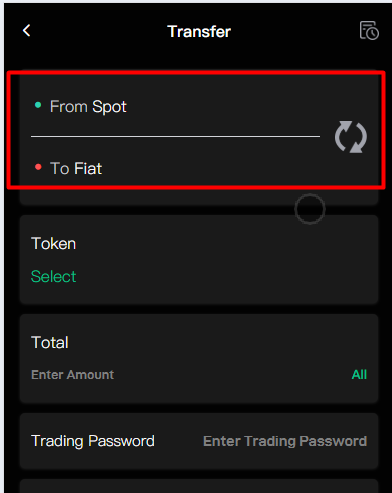The height and width of the screenshot is (493, 392).
Task: Click the word Spot in source row
Action: coord(109,107)
